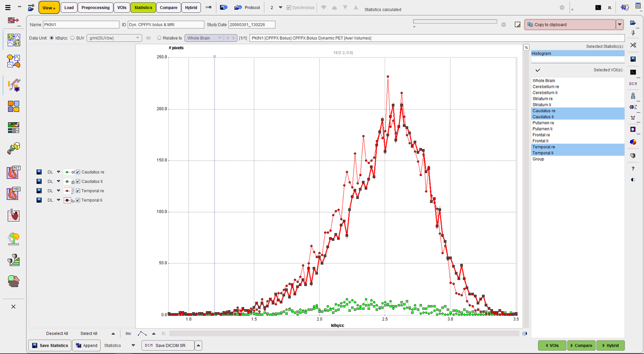
Task: Open Temporal li DL dropdown arrow
Action: pyautogui.click(x=58, y=200)
